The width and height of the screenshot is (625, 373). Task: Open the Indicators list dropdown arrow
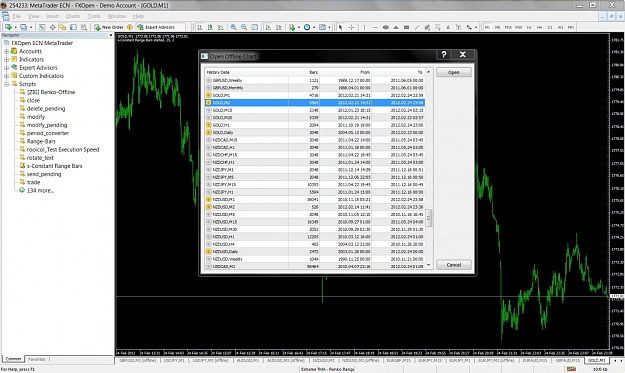pyautogui.click(x=299, y=27)
